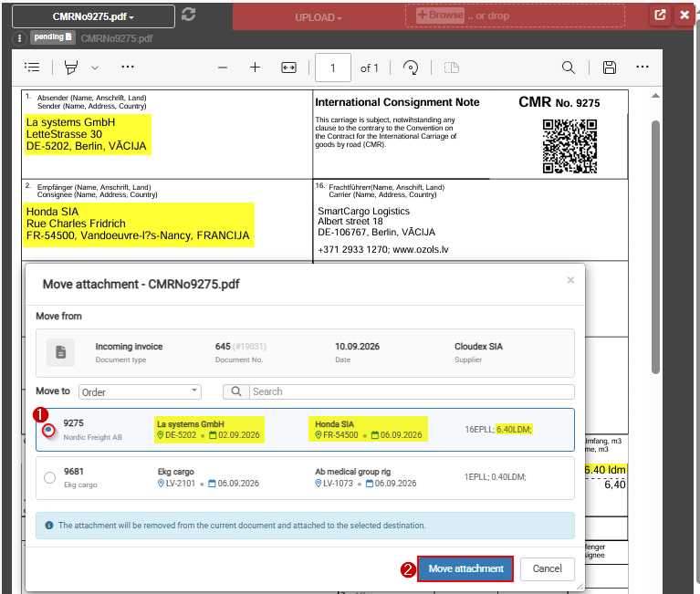Click 'La systems GmbH' in order 9275 row
Screen dimensions: 700x594
(191, 424)
